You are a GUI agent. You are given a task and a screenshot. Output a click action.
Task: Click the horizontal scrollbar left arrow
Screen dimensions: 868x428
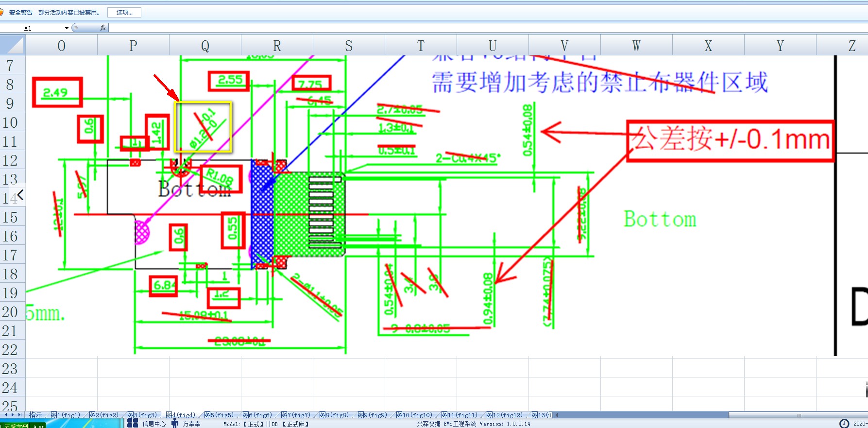(x=557, y=415)
